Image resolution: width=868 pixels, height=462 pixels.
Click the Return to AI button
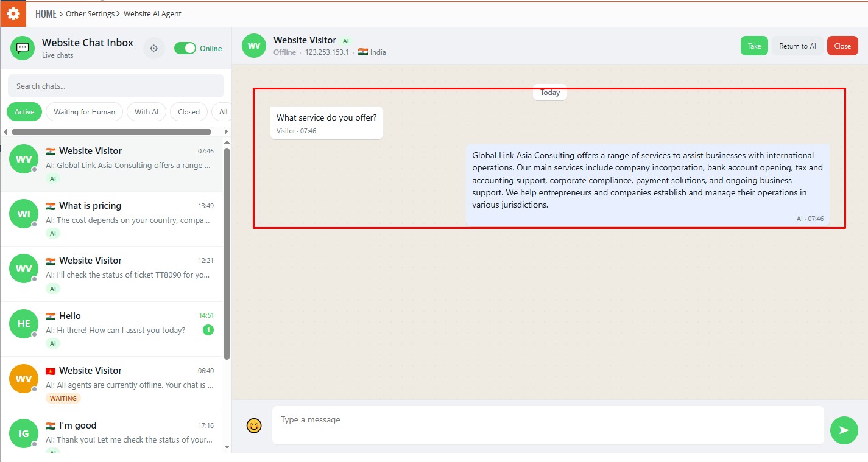tap(797, 46)
